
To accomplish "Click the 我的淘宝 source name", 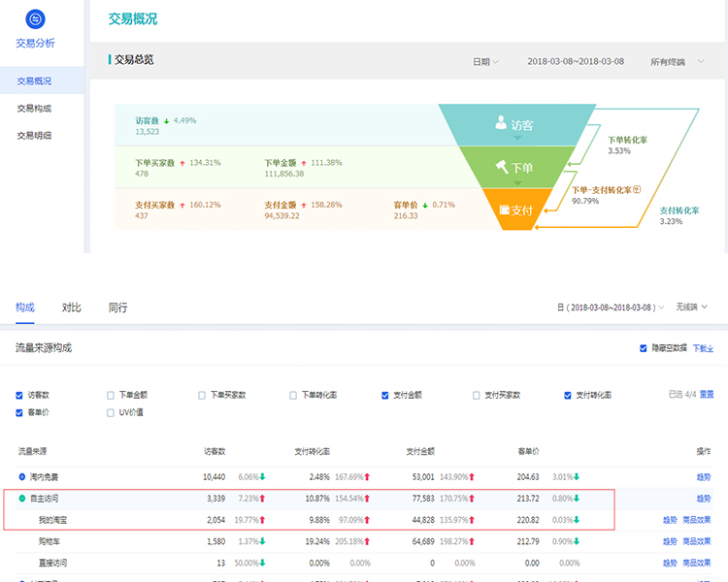I will (x=53, y=520).
